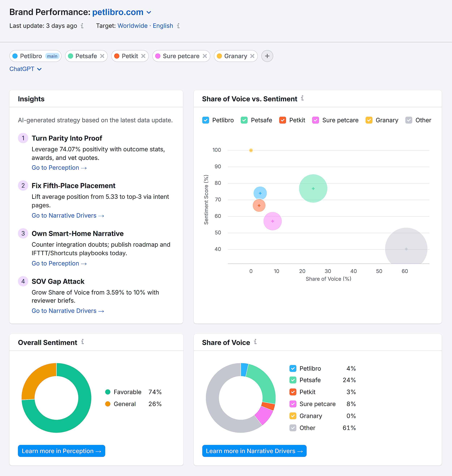Uncheck Granary in the chart legend
This screenshot has height=476, width=452.
pyautogui.click(x=369, y=120)
